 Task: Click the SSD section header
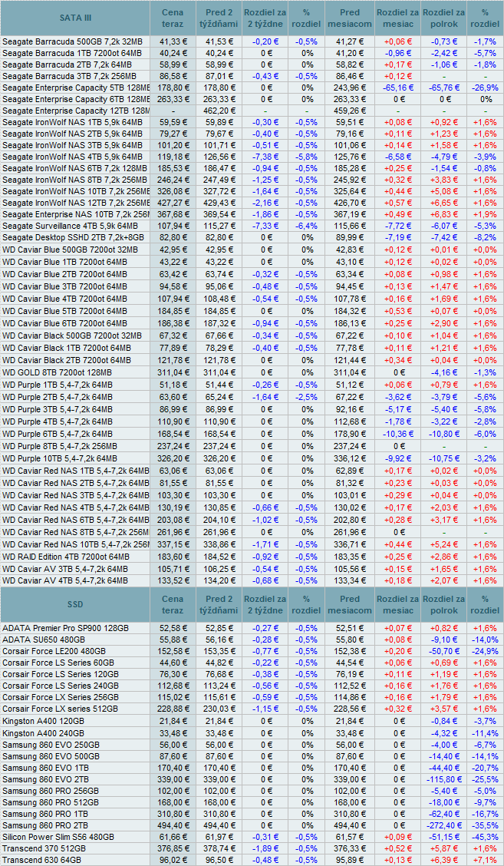[76, 605]
